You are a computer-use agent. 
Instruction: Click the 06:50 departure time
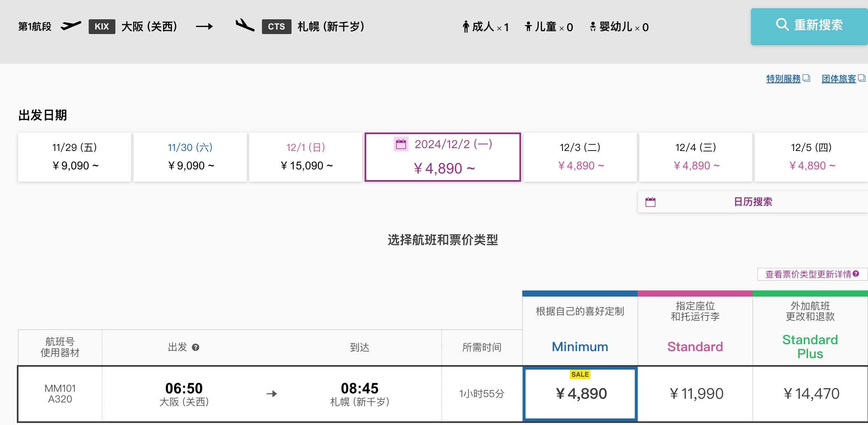click(184, 388)
